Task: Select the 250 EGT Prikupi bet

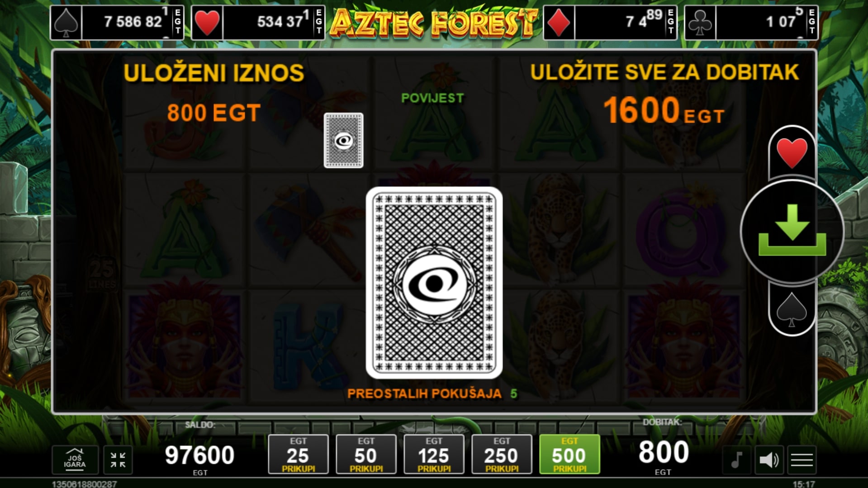Action: coord(502,455)
